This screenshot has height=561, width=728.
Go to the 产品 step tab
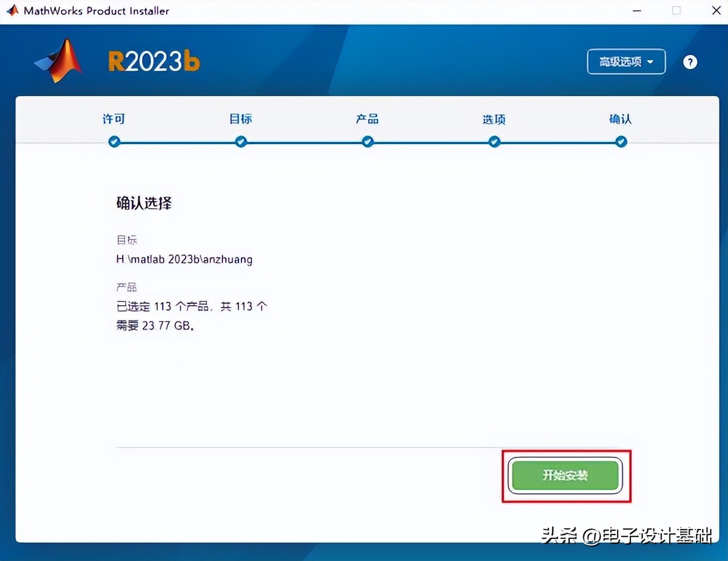(x=367, y=119)
